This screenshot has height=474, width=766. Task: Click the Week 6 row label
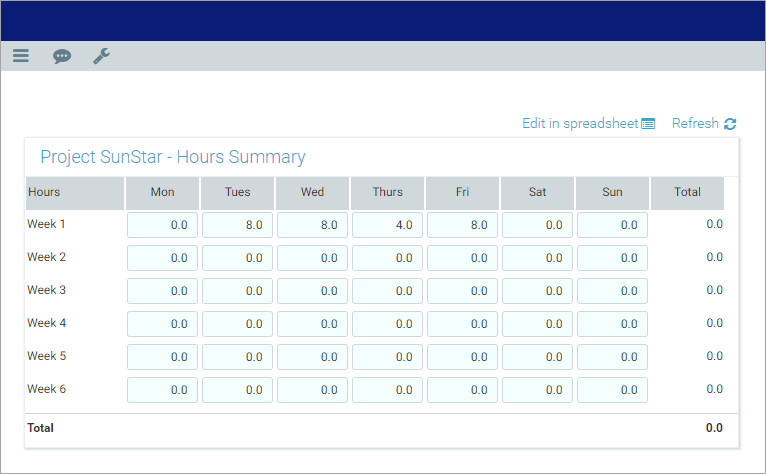tap(47, 389)
